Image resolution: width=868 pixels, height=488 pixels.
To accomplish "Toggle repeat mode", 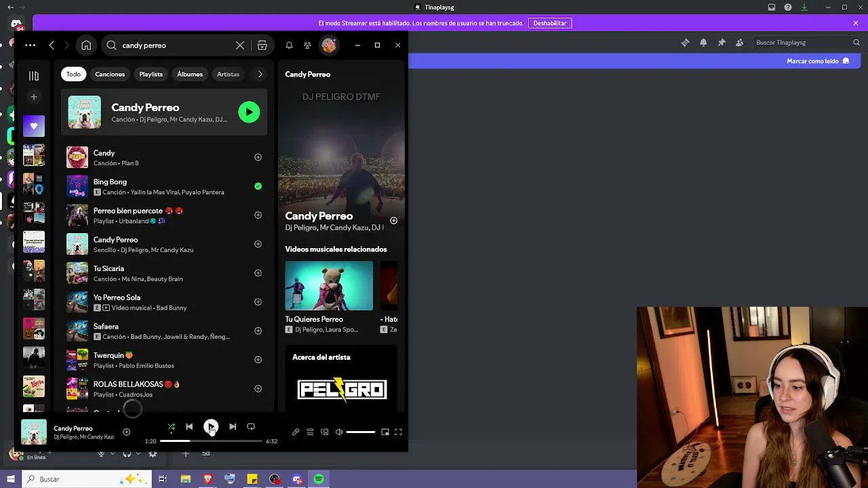I will point(251,427).
